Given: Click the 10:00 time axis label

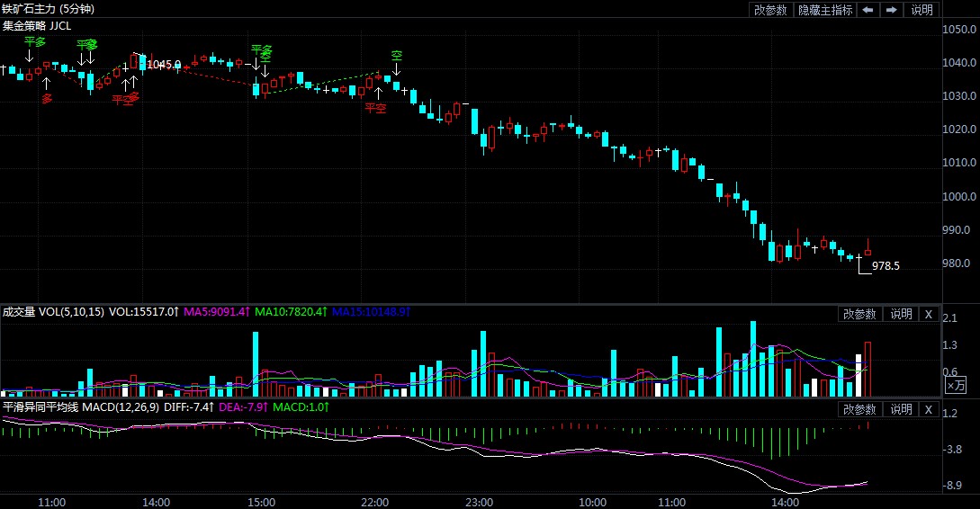Looking at the screenshot, I should pyautogui.click(x=592, y=502).
